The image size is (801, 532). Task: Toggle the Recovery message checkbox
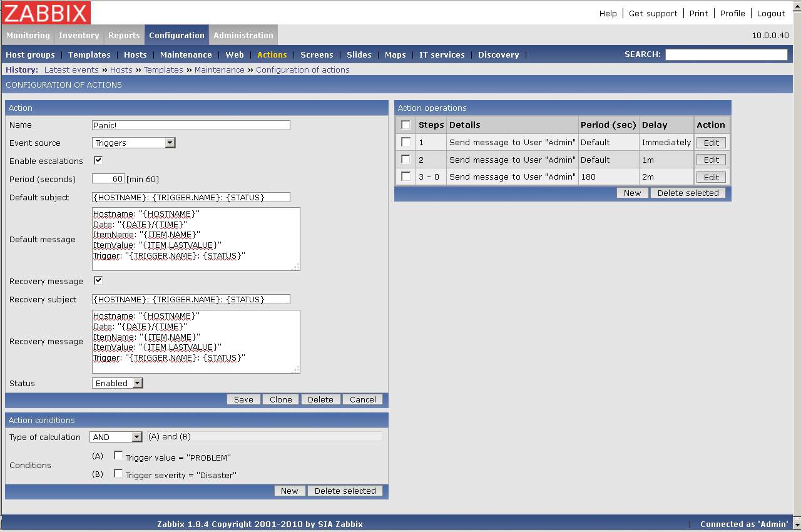98,280
